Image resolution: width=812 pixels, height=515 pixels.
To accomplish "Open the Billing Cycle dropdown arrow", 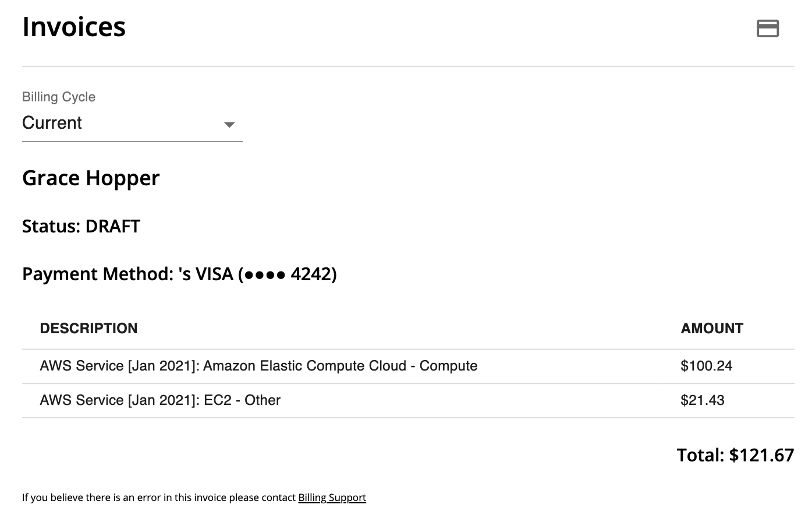I will (229, 124).
